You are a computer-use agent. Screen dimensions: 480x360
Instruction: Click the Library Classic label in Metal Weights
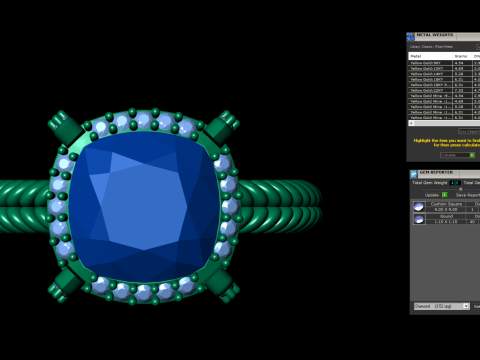431,47
